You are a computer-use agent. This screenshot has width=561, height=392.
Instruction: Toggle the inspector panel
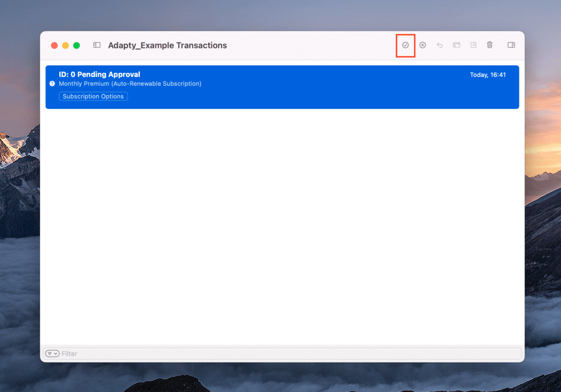coord(511,45)
